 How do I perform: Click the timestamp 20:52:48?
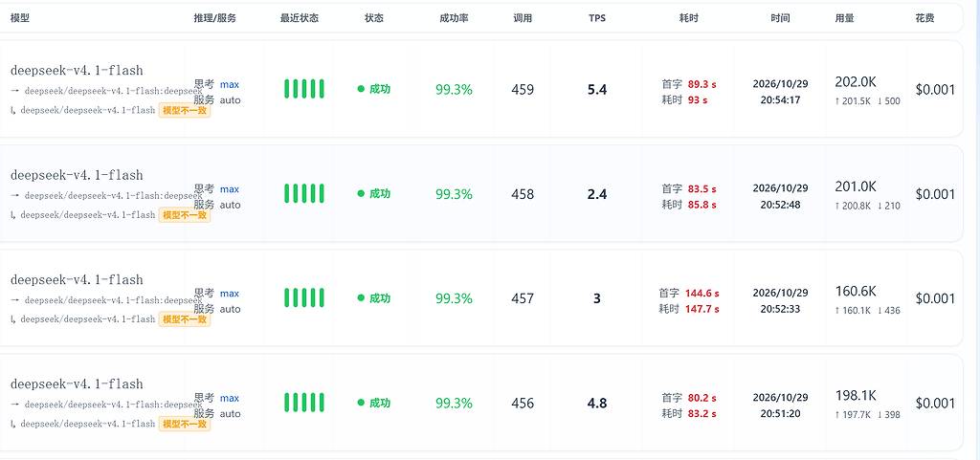781,205
